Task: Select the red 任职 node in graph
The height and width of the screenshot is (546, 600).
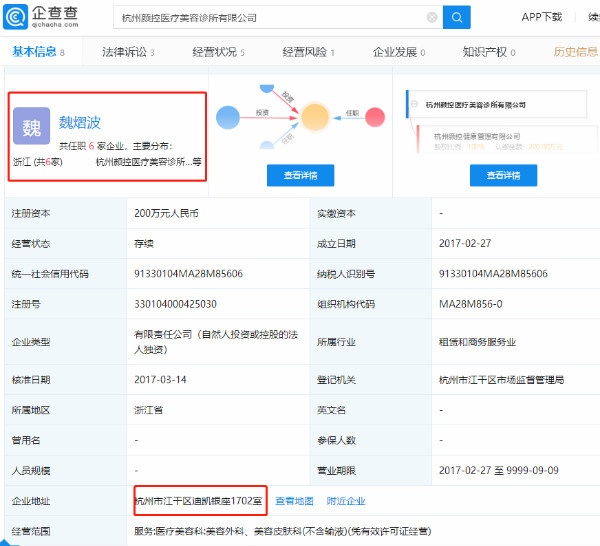Action: (375, 117)
